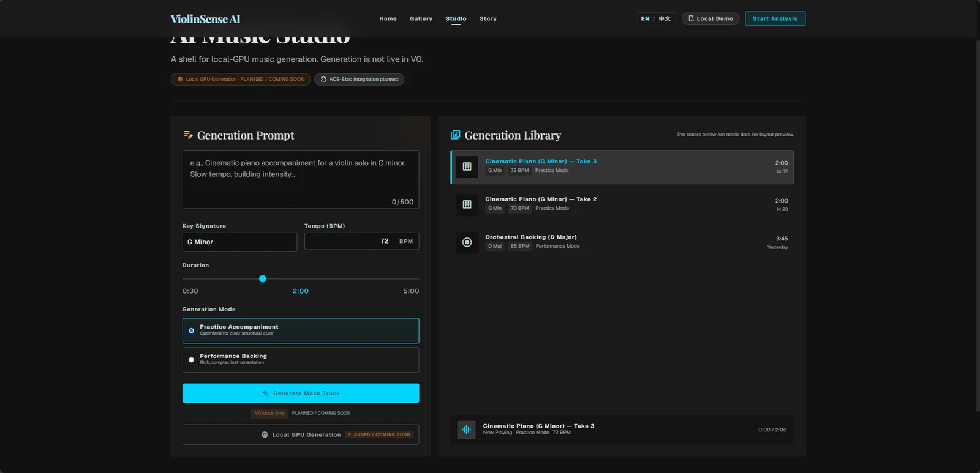Screen dimensions: 980x473
Task: Click the piano icon of Take 3 track
Action: point(467,166)
